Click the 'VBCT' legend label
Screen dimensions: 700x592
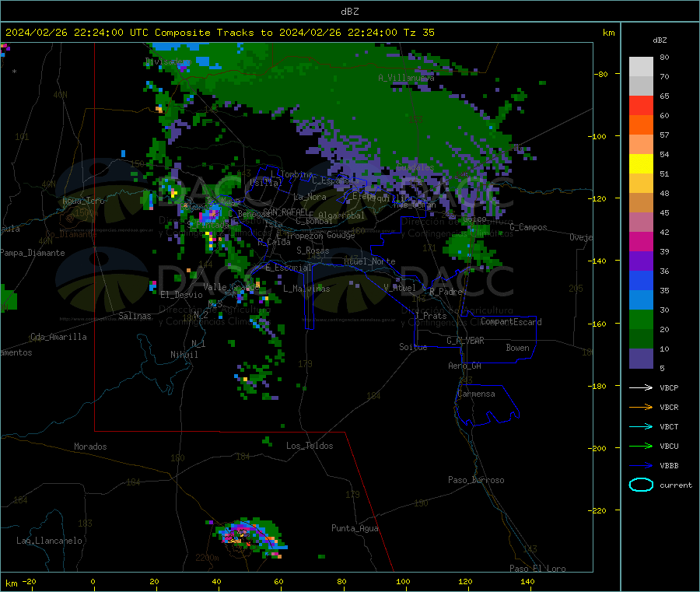click(x=669, y=426)
